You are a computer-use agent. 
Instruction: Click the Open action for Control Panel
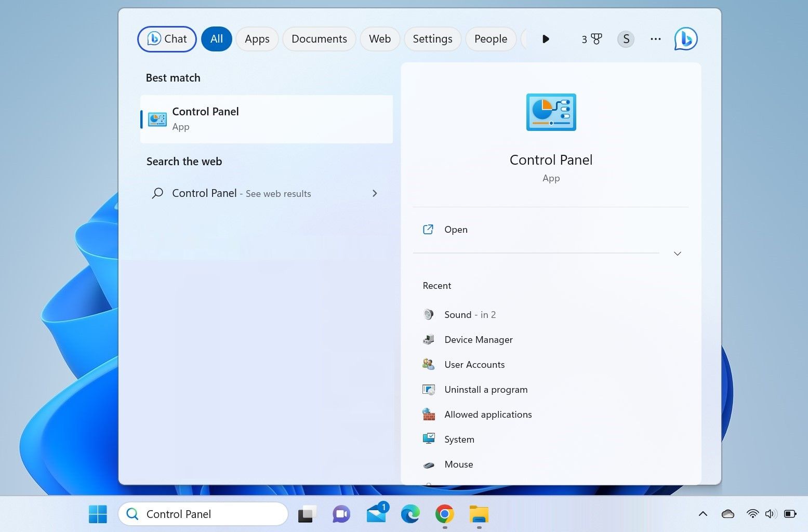point(456,229)
